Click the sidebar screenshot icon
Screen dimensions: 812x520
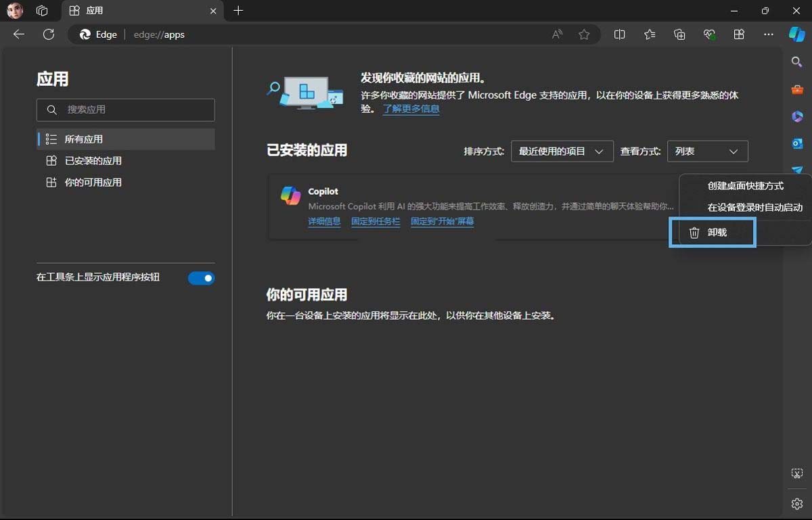click(797, 474)
